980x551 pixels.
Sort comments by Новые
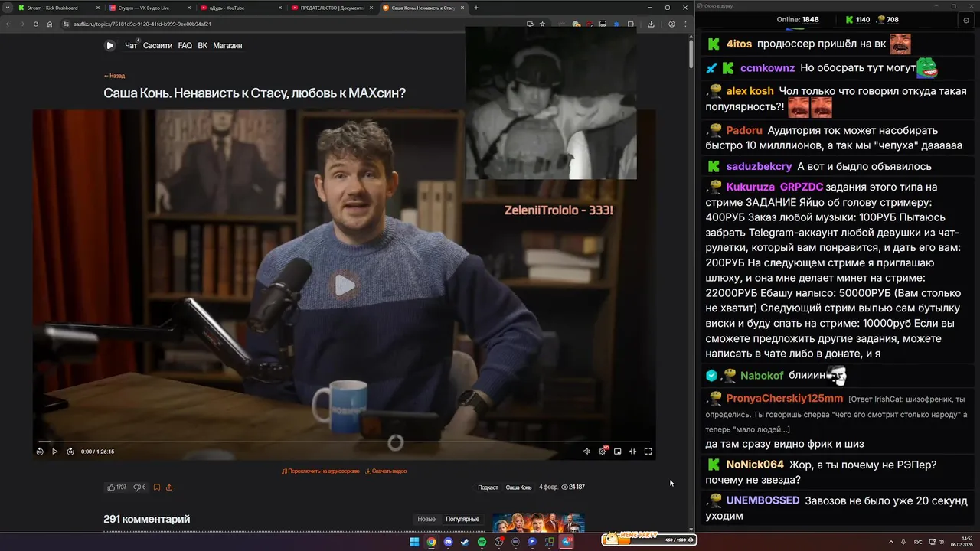pos(426,519)
